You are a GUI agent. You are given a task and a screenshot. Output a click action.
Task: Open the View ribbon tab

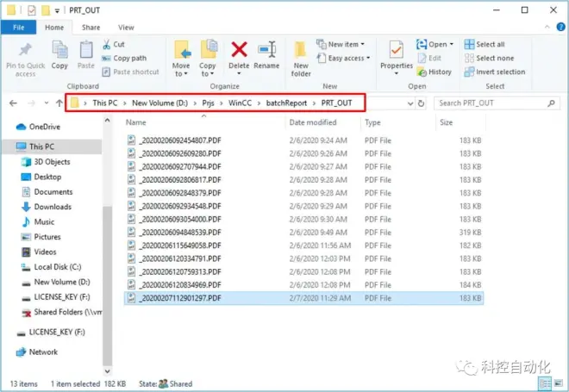pos(126,28)
